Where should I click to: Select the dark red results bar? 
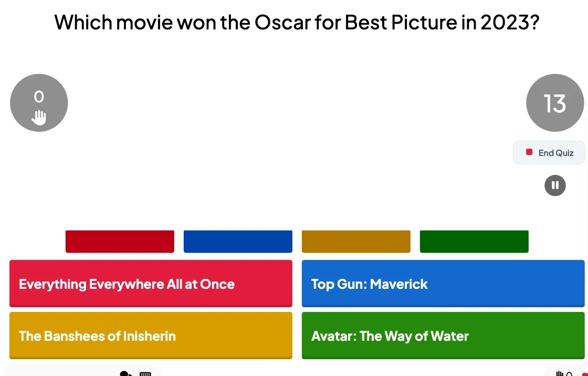(120, 242)
